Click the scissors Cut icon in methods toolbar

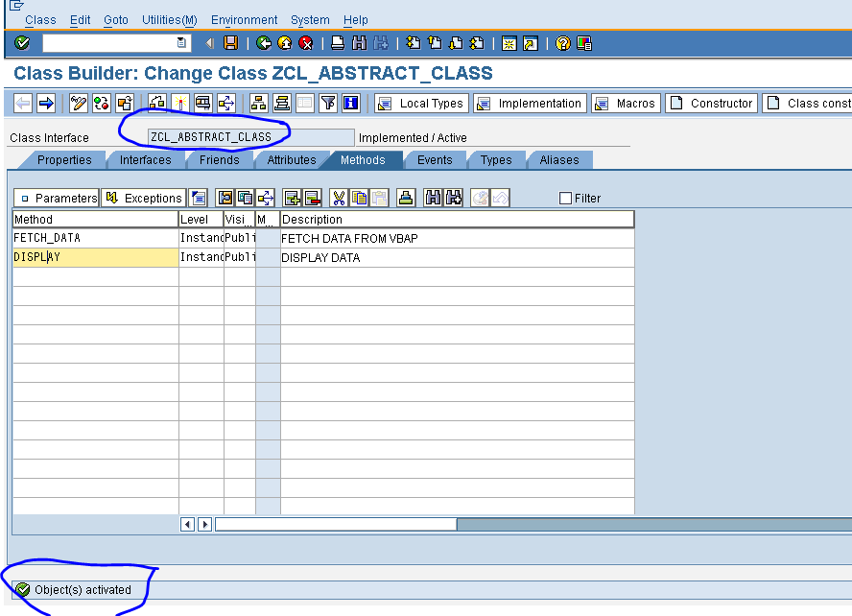pos(339,198)
